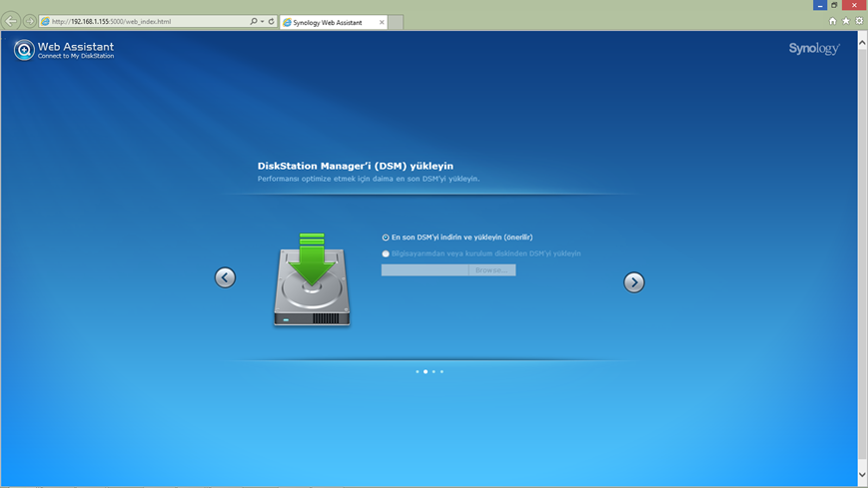
Task: Click the IE page icon in address bar
Action: pos(45,22)
